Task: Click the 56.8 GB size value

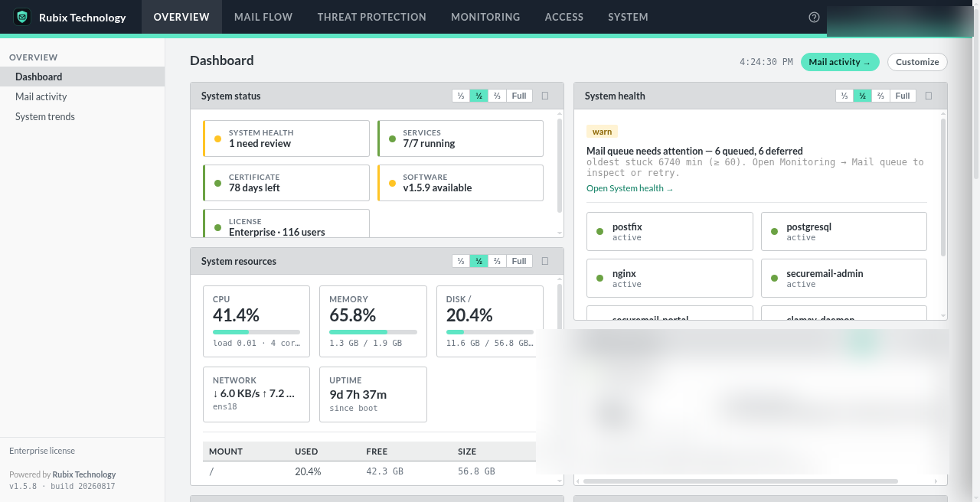Action: coord(476,471)
